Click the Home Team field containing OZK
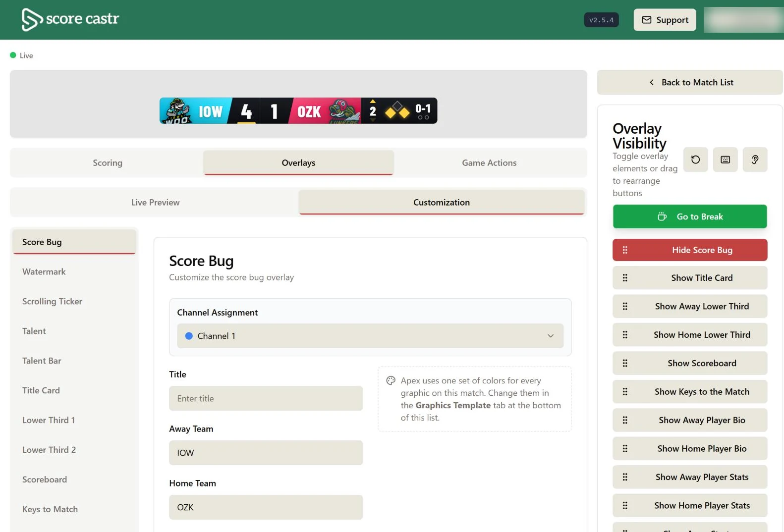Image resolution: width=784 pixels, height=532 pixels. [x=266, y=507]
